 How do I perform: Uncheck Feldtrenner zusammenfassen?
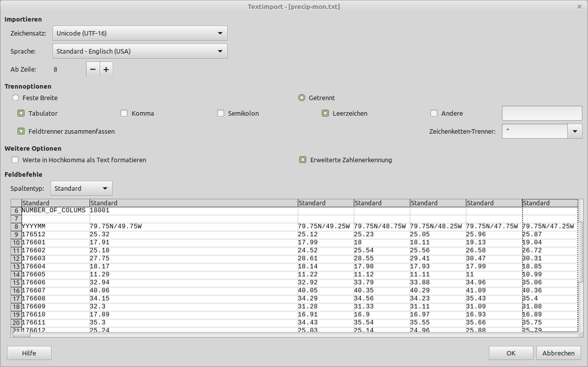tap(21, 132)
